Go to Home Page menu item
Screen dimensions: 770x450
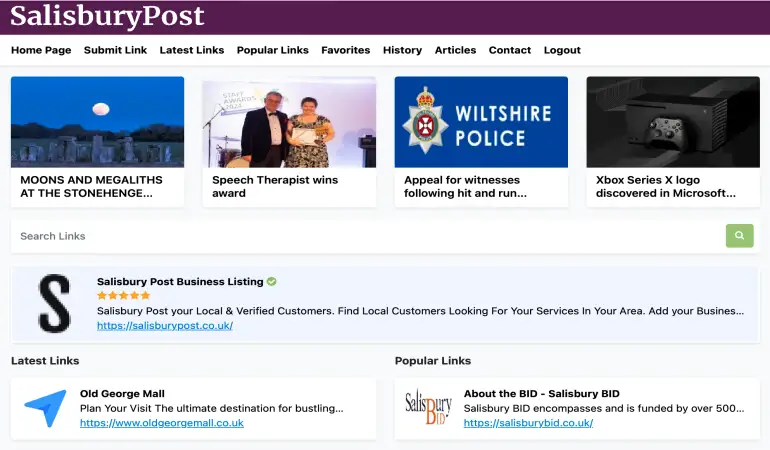point(41,50)
